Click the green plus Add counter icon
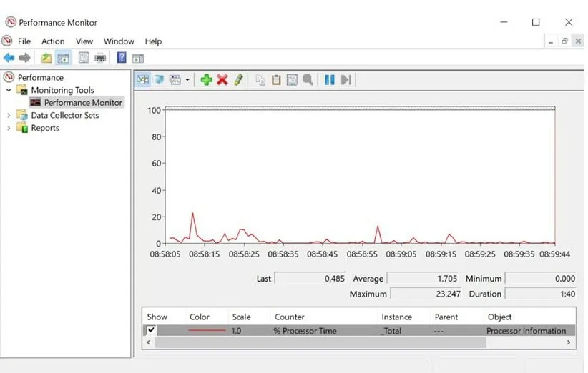Viewport: 588px width, 373px height. [206, 80]
